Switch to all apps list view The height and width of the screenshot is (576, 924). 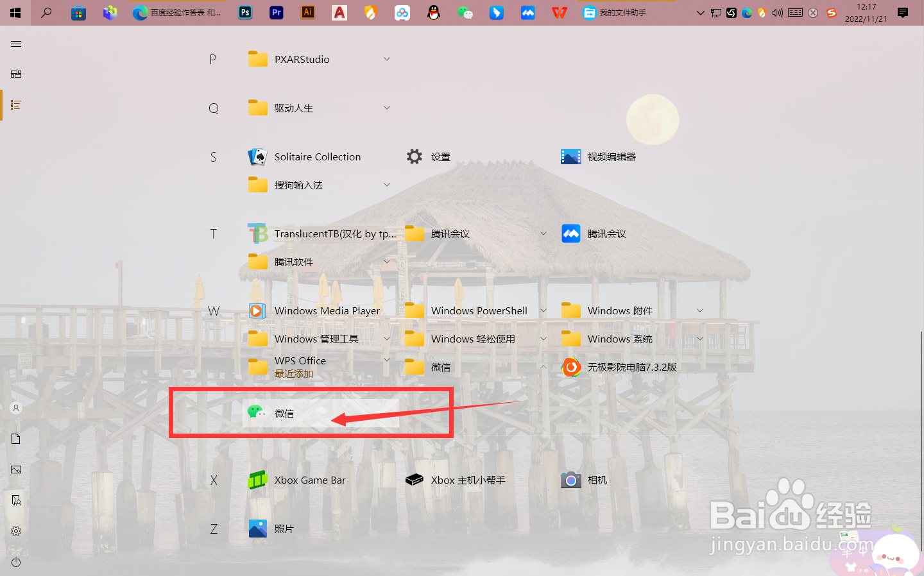(16, 105)
